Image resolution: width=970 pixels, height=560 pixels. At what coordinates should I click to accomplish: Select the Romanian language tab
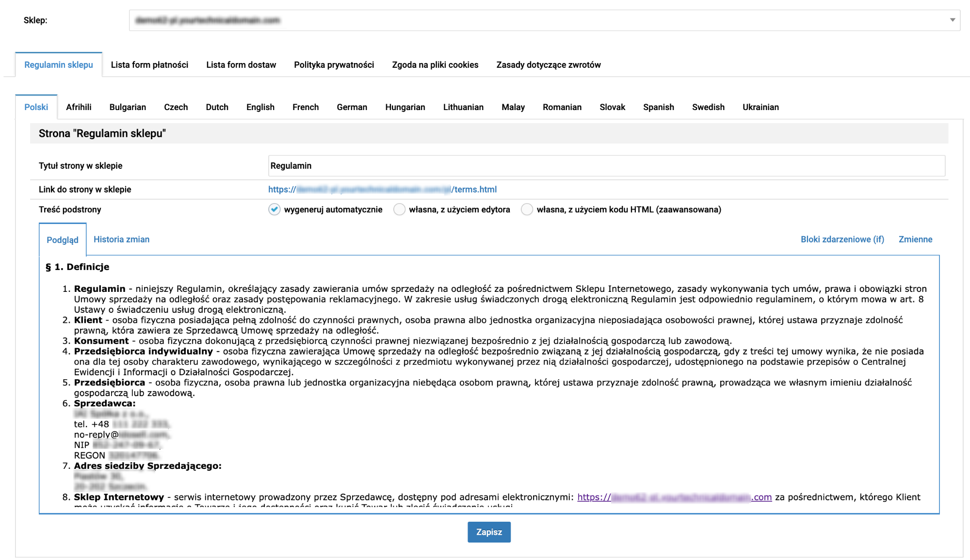[562, 107]
